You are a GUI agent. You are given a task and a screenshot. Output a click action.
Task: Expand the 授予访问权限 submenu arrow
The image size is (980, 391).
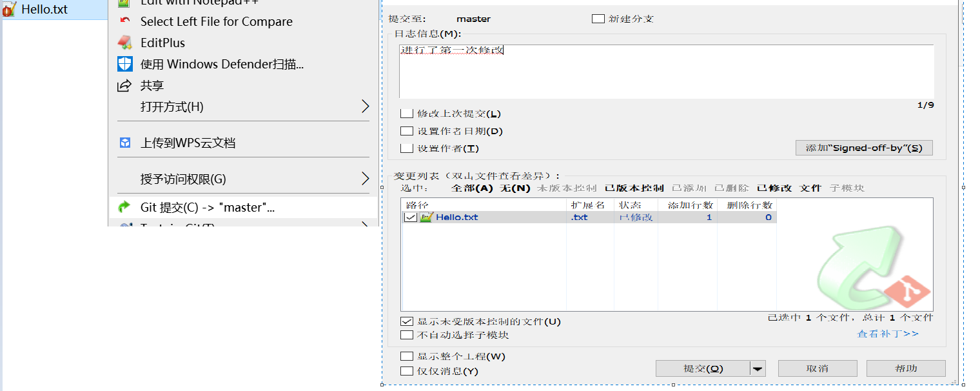(x=365, y=179)
